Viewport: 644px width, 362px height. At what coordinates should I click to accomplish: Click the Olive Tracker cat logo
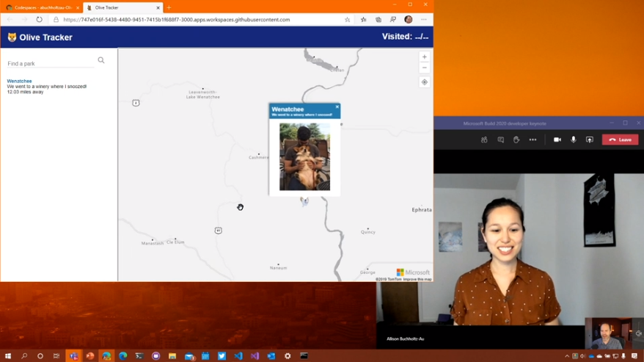click(12, 37)
